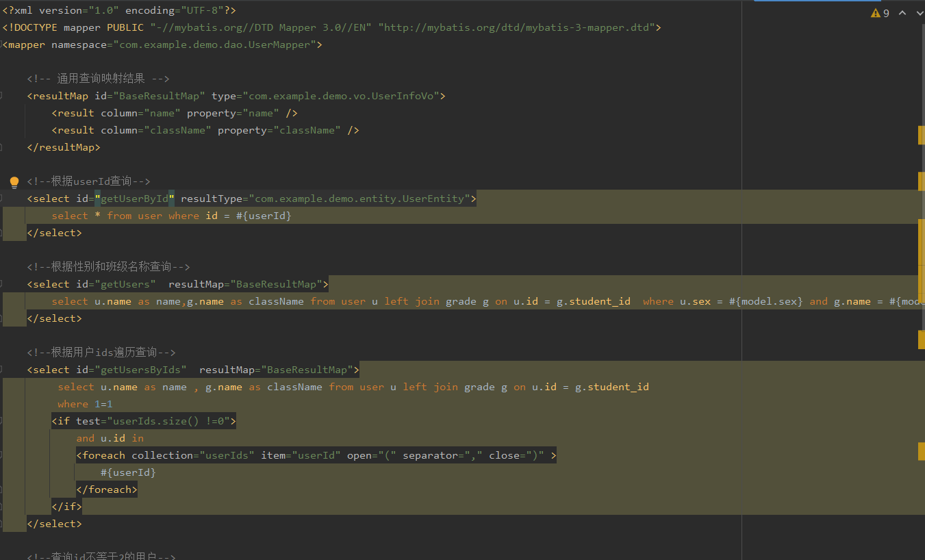Screen dimensions: 925x560
Task: Click the closing "</resultMap>" tag
Action: 64,147
